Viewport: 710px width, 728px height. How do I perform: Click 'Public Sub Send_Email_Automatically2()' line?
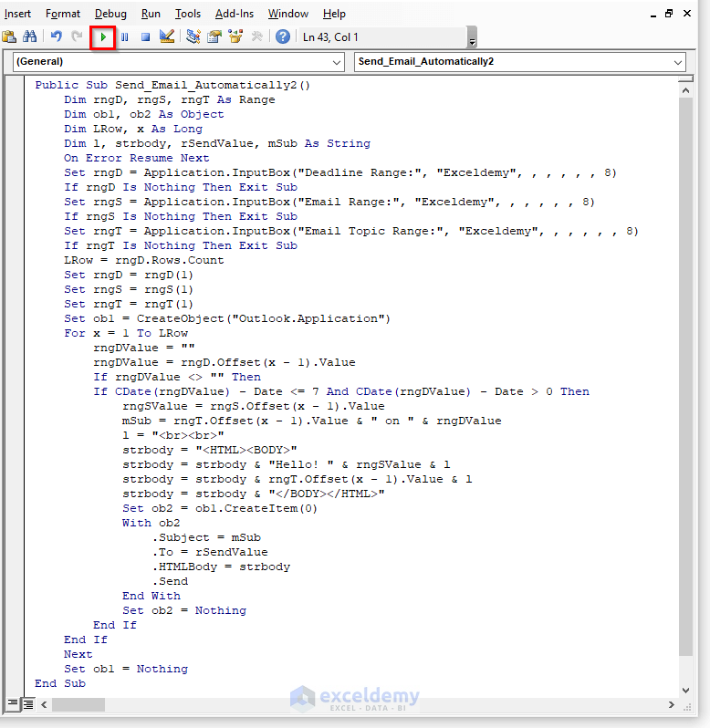(x=172, y=85)
